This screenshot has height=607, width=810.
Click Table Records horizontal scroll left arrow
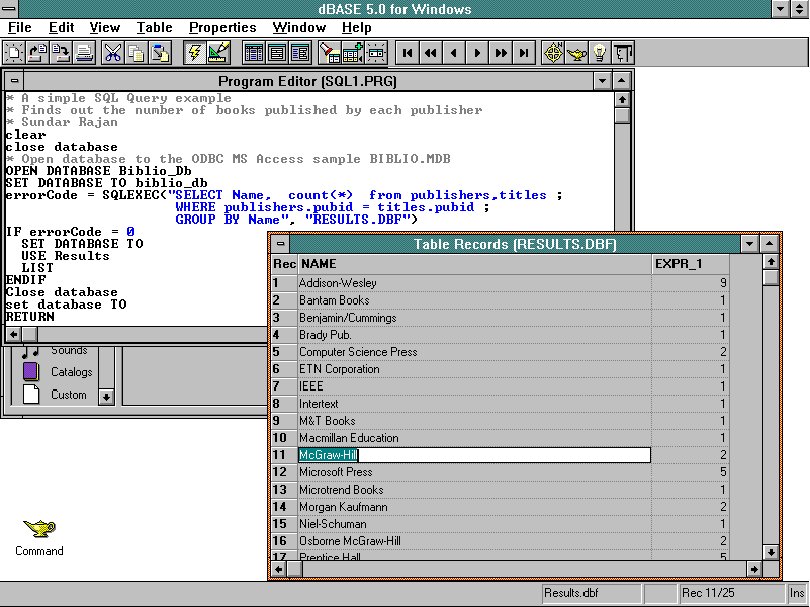(x=279, y=569)
